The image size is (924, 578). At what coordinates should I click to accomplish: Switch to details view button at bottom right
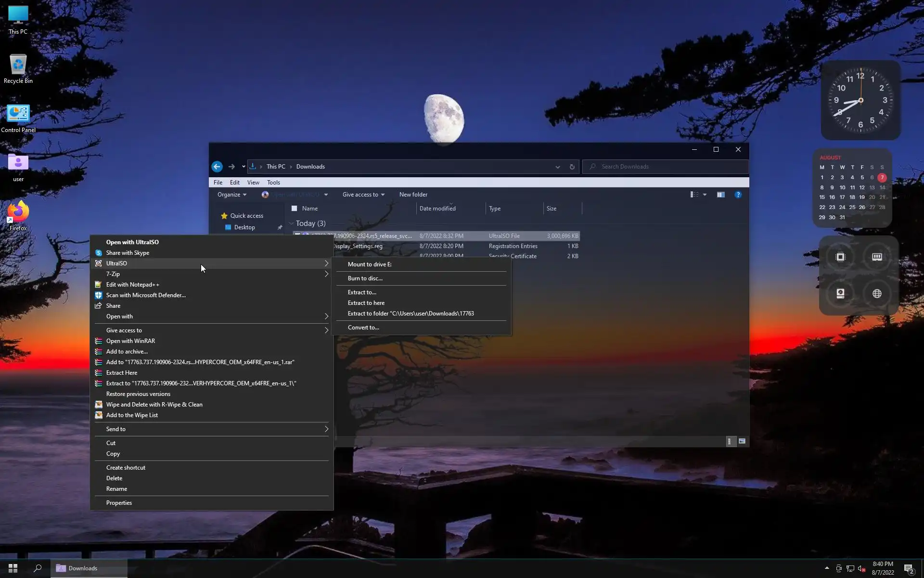click(x=730, y=441)
